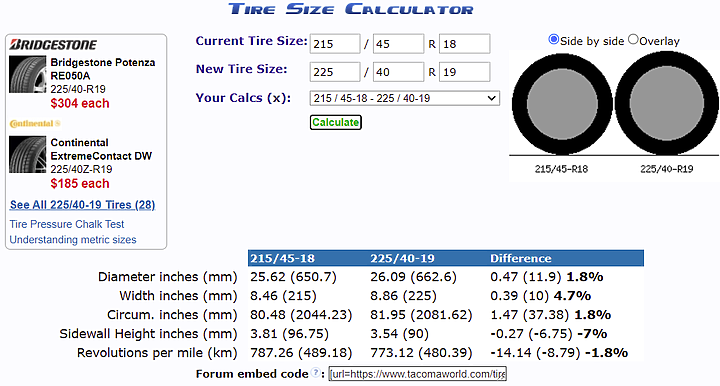Click the circumference value 81.95 (2081.62)
The image size is (720, 386).
pyautogui.click(x=421, y=315)
